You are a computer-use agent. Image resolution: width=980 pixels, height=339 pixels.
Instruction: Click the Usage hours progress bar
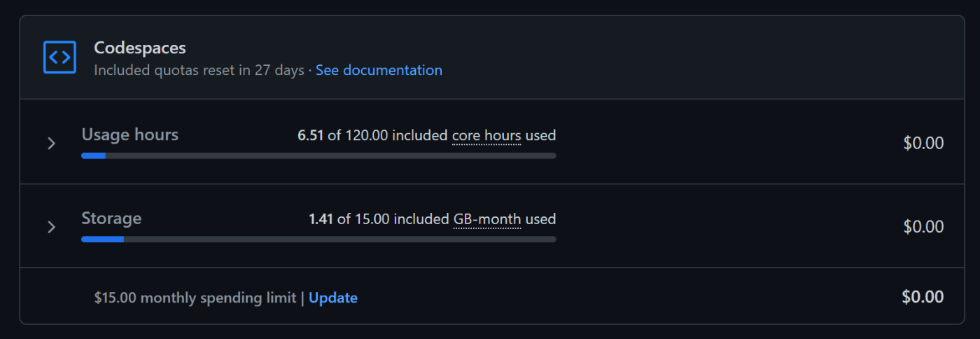click(318, 155)
